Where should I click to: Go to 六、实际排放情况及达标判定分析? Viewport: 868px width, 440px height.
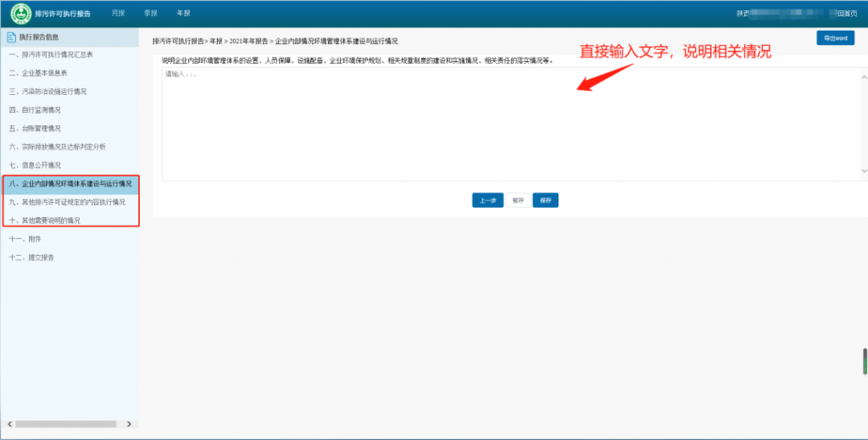(x=57, y=147)
